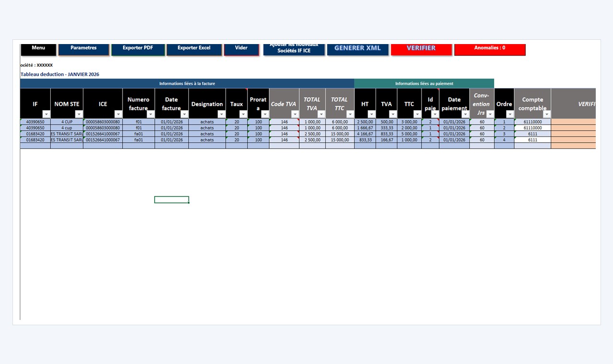Screen dimensions: 613x364
Task: Select 'Informations liées au paiement' header band
Action: click(424, 83)
